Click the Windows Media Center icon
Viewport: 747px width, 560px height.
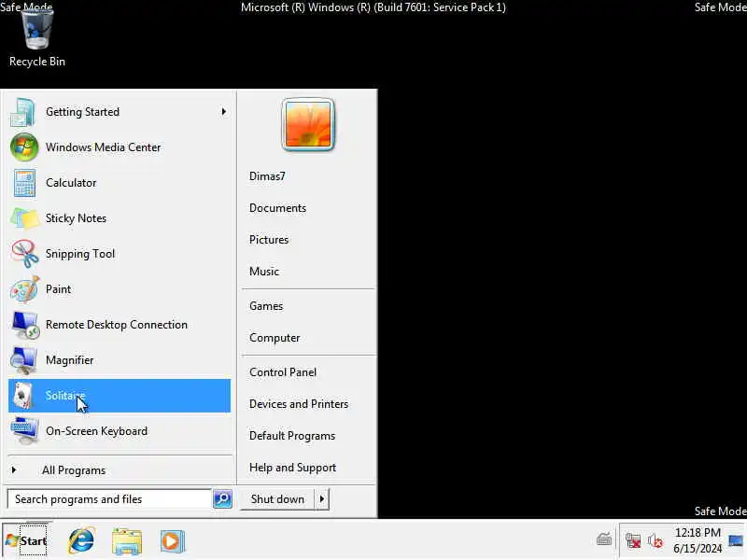pyautogui.click(x=24, y=147)
